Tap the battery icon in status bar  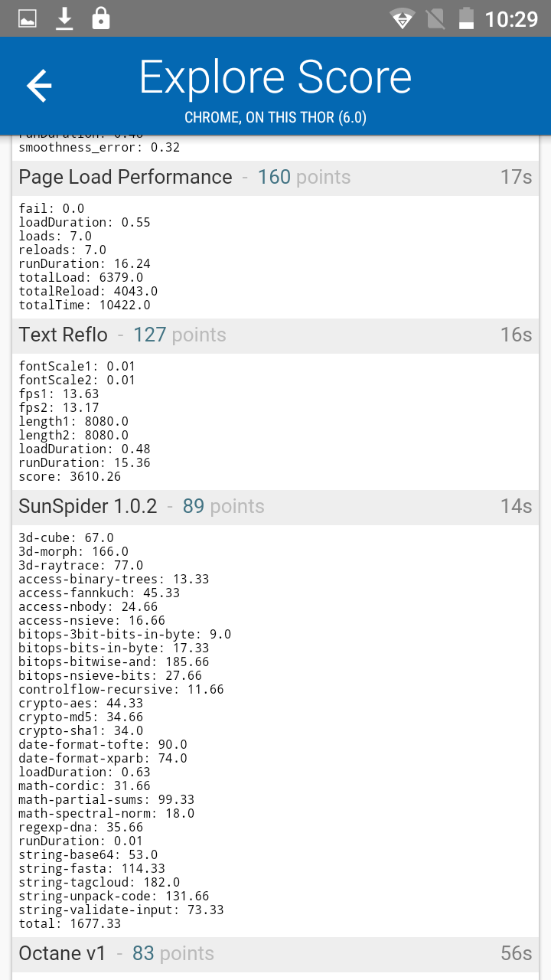click(466, 18)
